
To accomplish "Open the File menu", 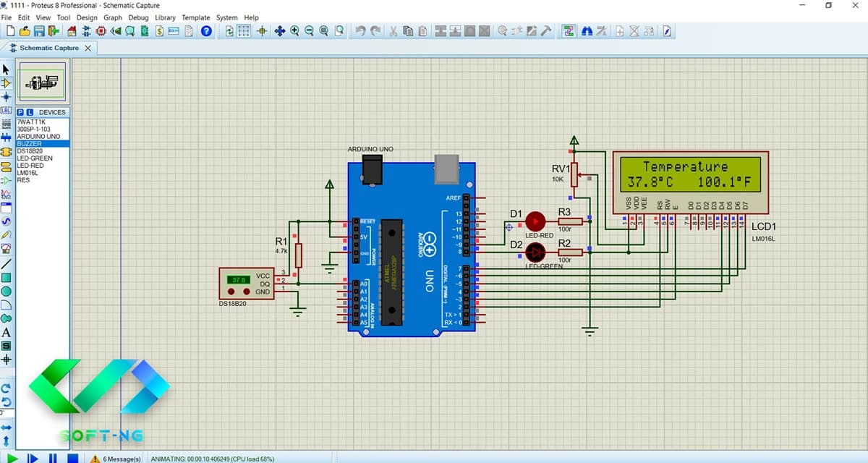I will coord(7,17).
